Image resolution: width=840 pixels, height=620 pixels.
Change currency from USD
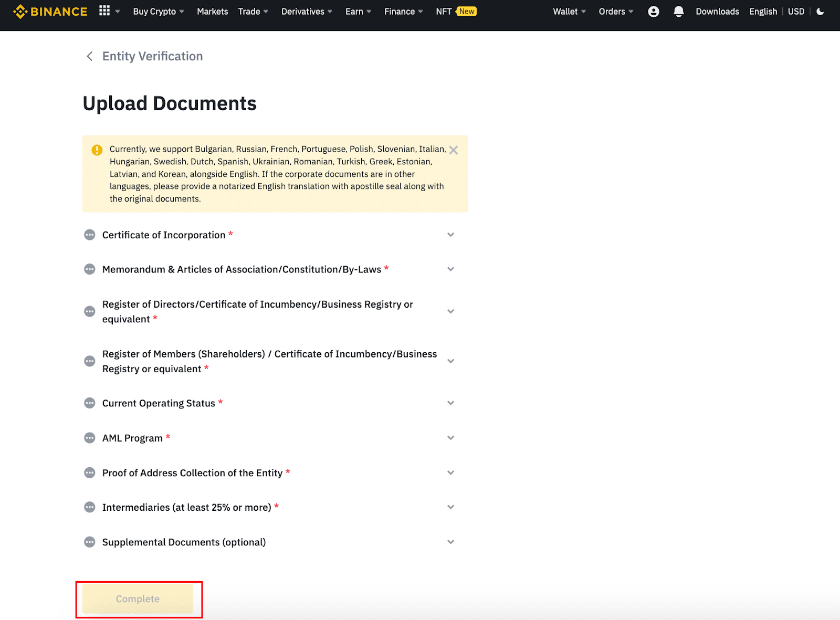pos(796,12)
